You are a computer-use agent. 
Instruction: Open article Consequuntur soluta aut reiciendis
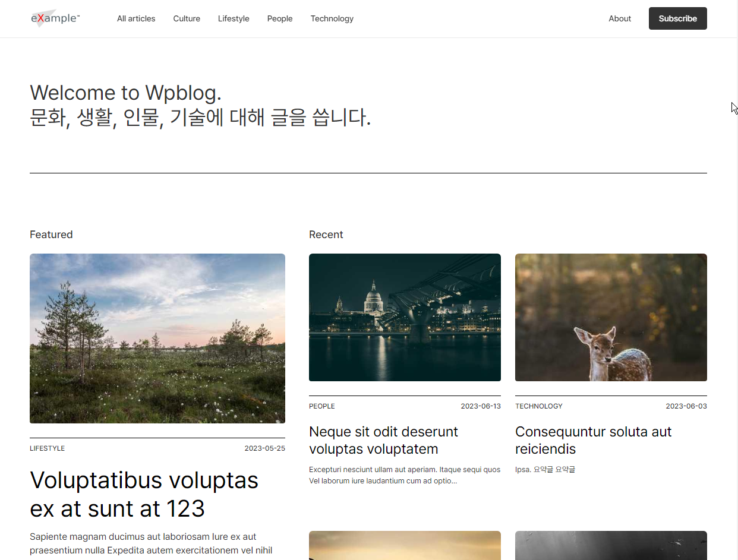594,440
